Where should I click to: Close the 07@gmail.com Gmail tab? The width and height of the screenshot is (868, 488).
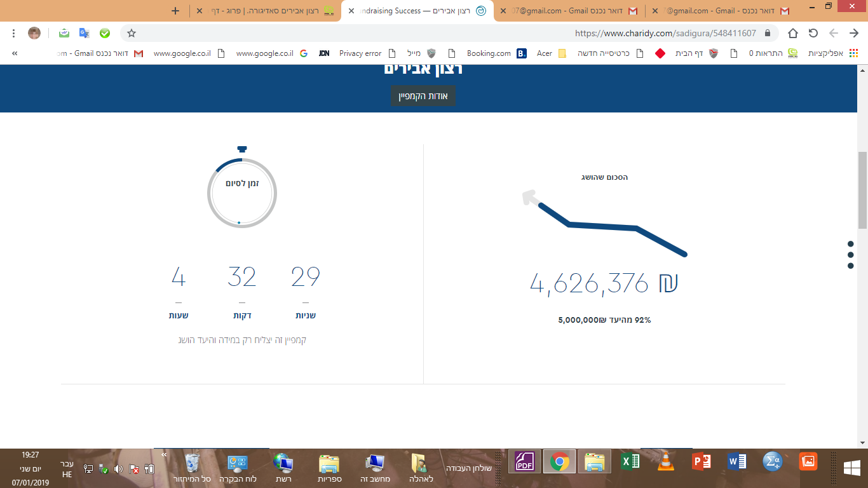[x=503, y=11]
